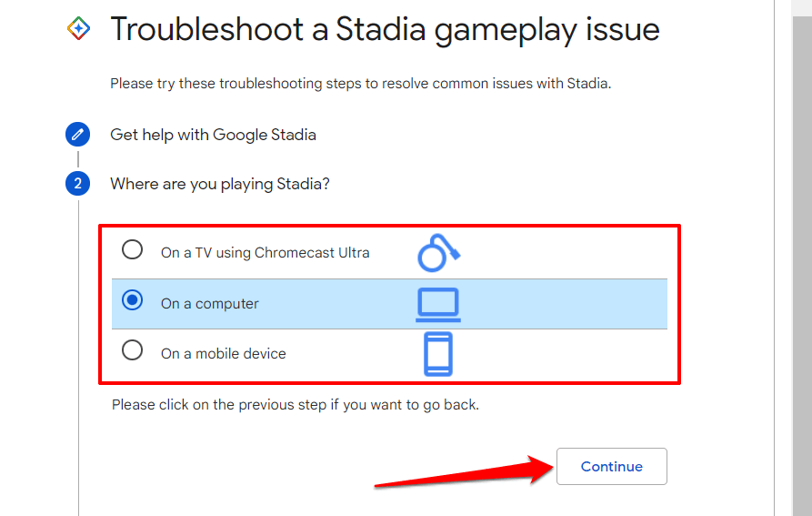The image size is (812, 516).
Task: Select the "On a computer" radio button
Action: pos(133,301)
